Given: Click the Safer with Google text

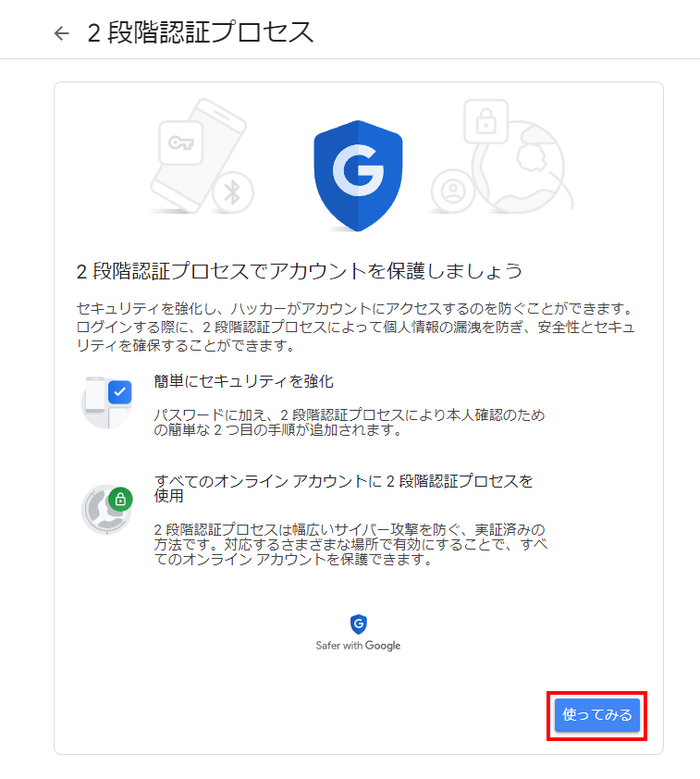Looking at the screenshot, I should pyautogui.click(x=358, y=646).
